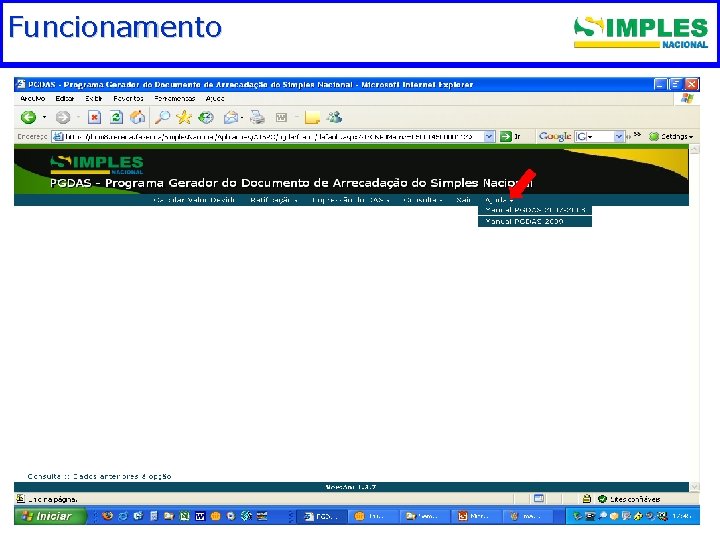720x540 pixels.
Task: Click the Edit with Word toolbar icon
Action: pos(281,118)
